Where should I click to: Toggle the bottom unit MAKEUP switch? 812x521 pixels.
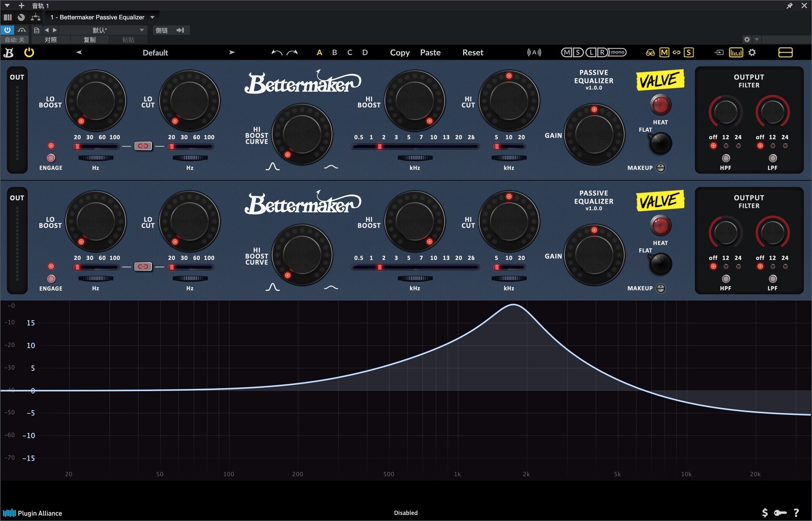661,288
